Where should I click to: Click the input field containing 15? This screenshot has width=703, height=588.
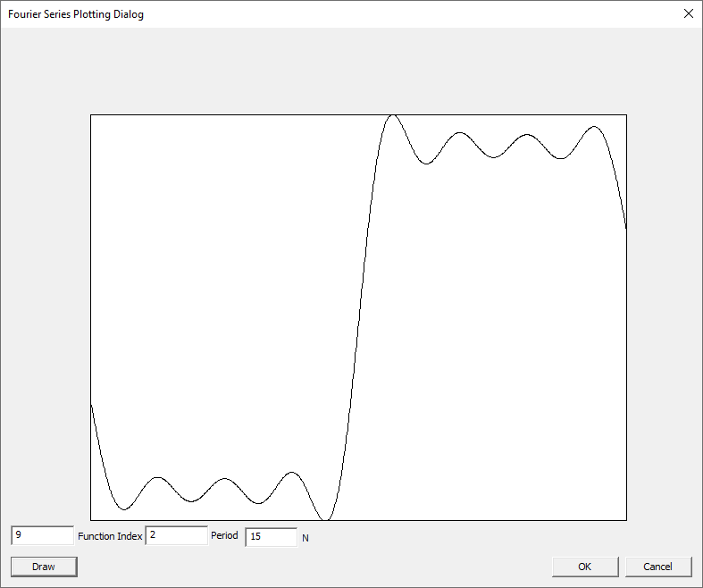(x=271, y=537)
